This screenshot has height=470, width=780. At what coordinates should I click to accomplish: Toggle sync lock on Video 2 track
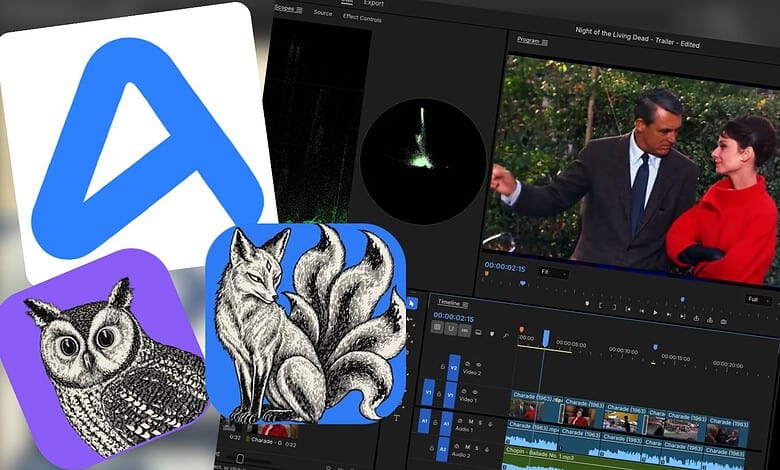[467, 364]
